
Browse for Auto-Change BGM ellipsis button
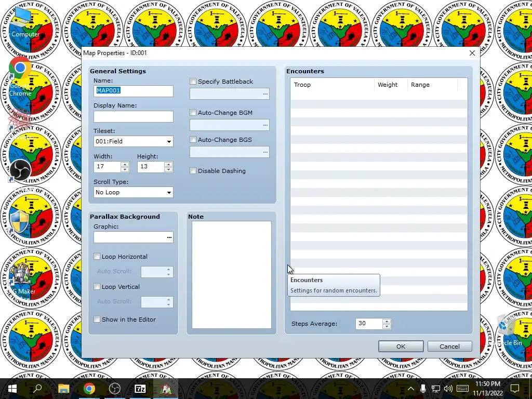click(x=265, y=125)
